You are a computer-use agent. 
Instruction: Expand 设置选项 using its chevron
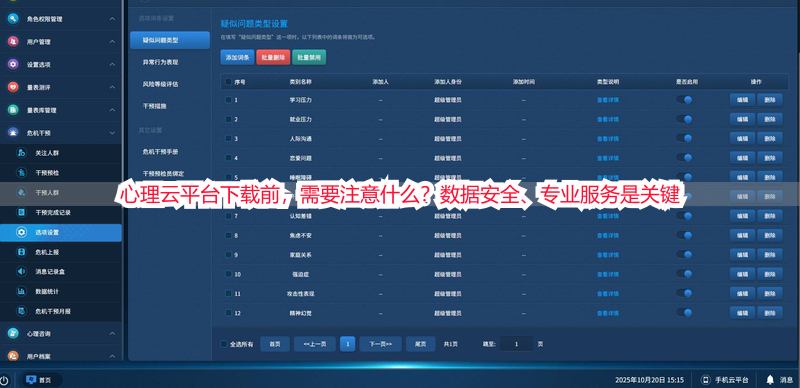[x=112, y=65]
